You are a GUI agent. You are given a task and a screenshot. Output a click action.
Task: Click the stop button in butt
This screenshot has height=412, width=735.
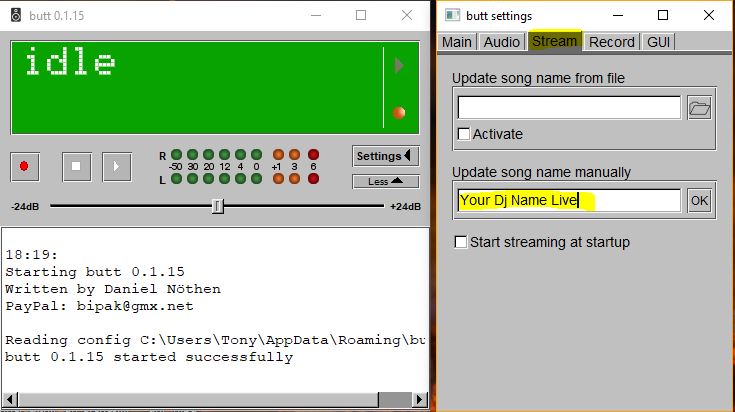76,166
